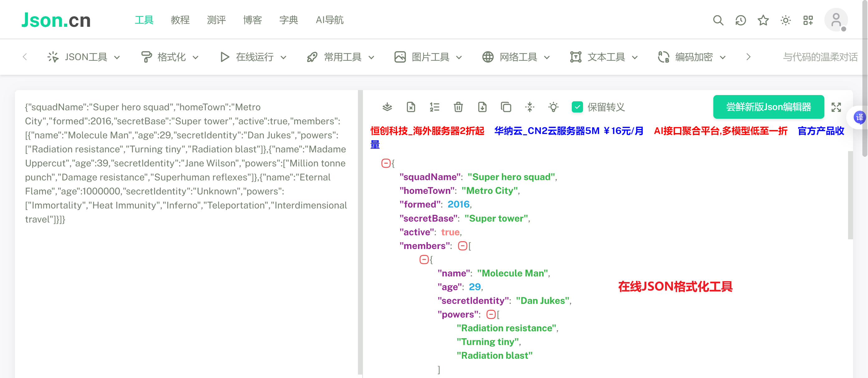Open history with the clock icon
The width and height of the screenshot is (868, 378).
point(740,20)
